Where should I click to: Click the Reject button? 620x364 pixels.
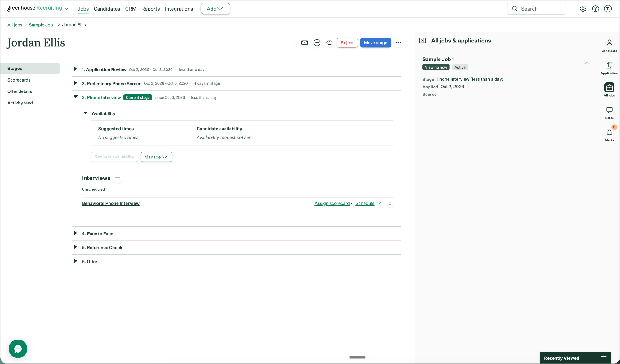[347, 43]
